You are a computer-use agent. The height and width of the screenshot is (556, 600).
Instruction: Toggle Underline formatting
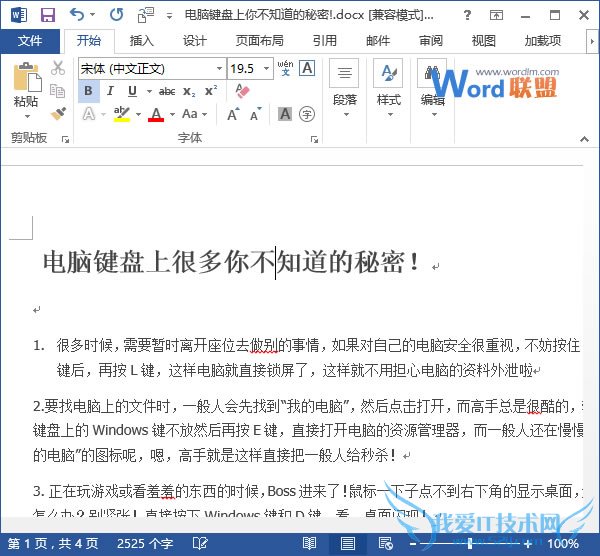[132, 91]
